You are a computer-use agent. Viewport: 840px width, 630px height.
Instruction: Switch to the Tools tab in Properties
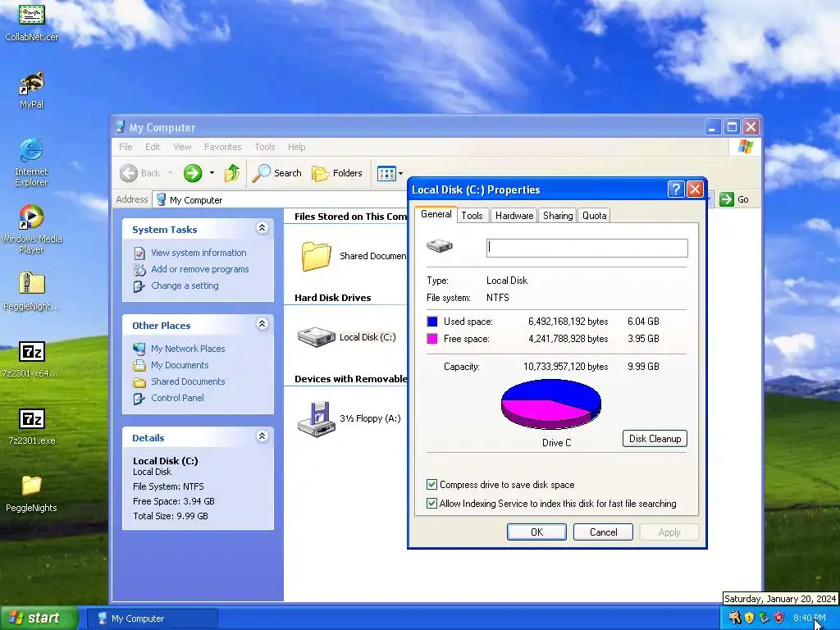pyautogui.click(x=472, y=216)
